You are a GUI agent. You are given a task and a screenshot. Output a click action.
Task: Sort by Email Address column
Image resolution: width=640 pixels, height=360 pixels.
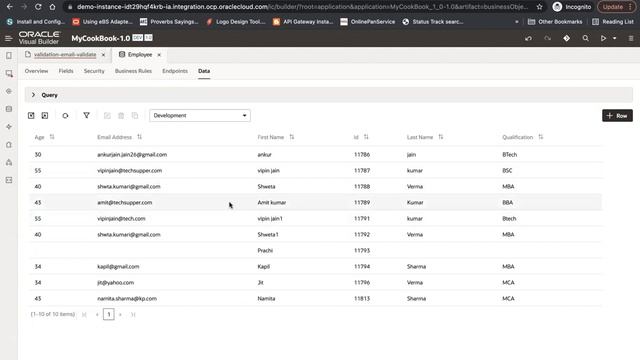(x=140, y=137)
